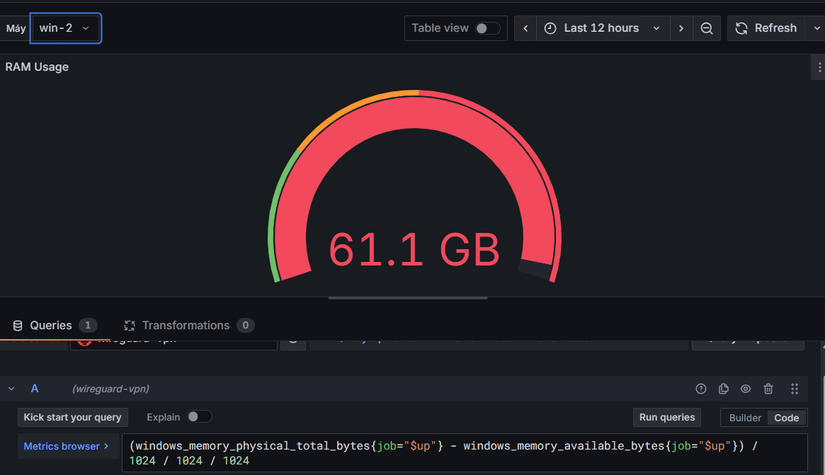The height and width of the screenshot is (475, 825).
Task: Click the drag handle of query A
Action: (795, 389)
